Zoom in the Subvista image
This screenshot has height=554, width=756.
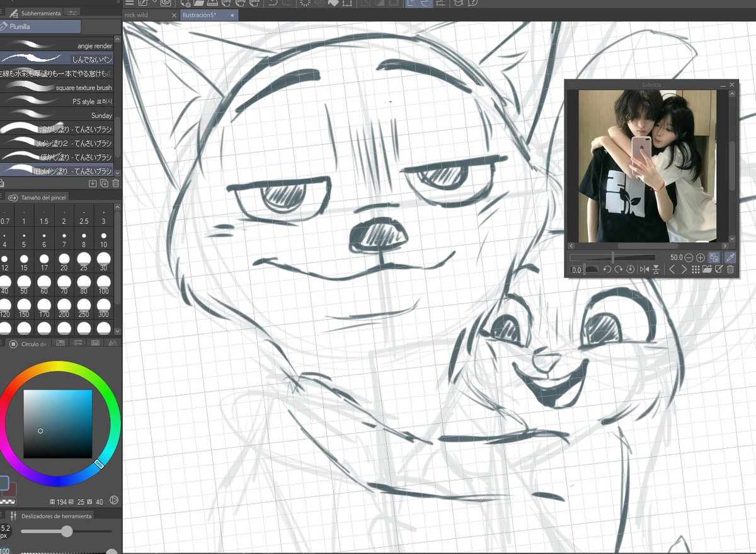click(700, 257)
